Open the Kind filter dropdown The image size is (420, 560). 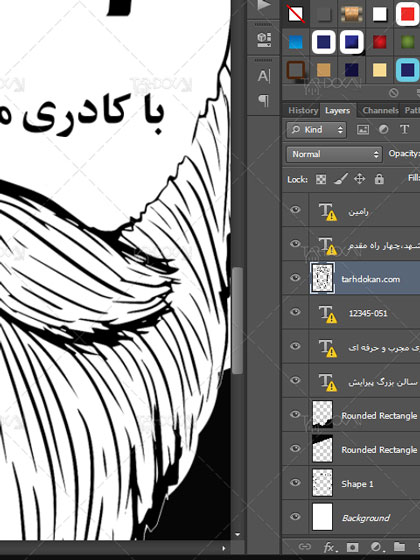(316, 130)
